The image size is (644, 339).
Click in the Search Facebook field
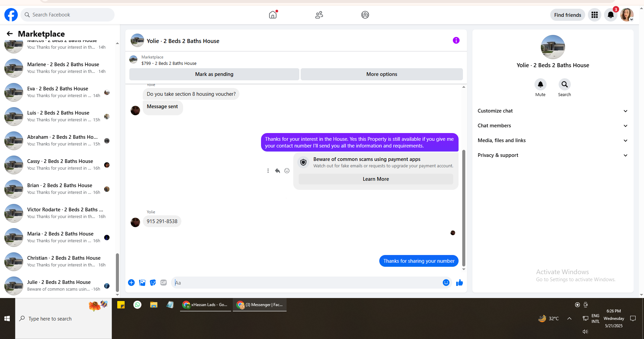click(x=68, y=15)
